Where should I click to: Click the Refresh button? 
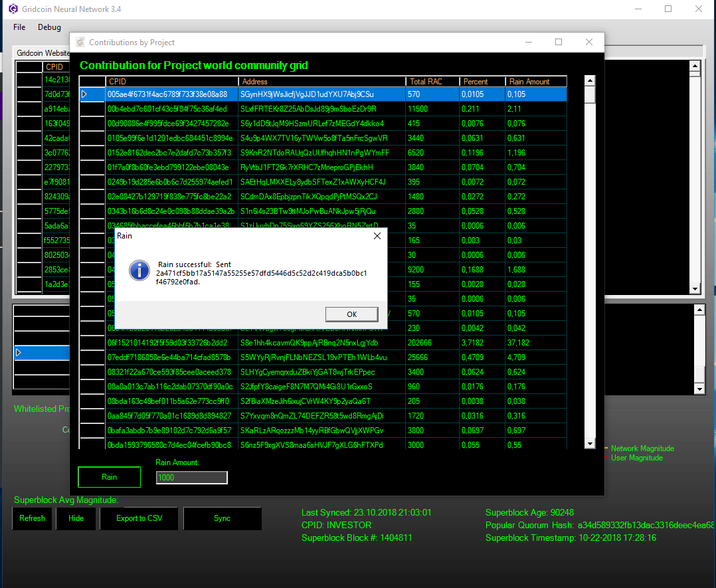click(32, 518)
